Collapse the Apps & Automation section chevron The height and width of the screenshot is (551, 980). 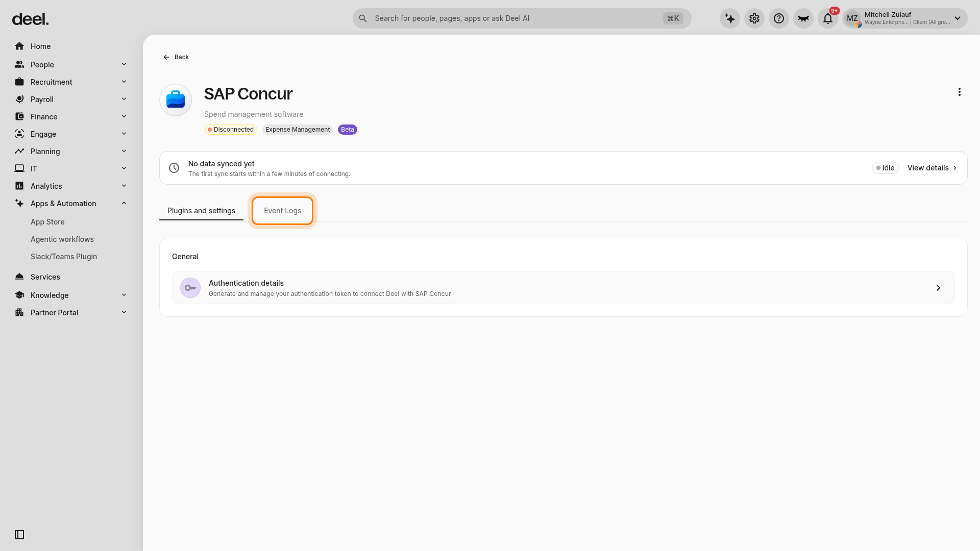(124, 203)
